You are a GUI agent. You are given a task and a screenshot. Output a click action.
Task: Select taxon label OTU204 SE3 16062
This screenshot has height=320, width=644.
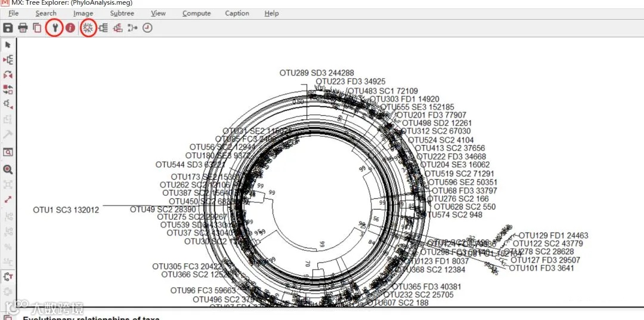pyautogui.click(x=455, y=165)
